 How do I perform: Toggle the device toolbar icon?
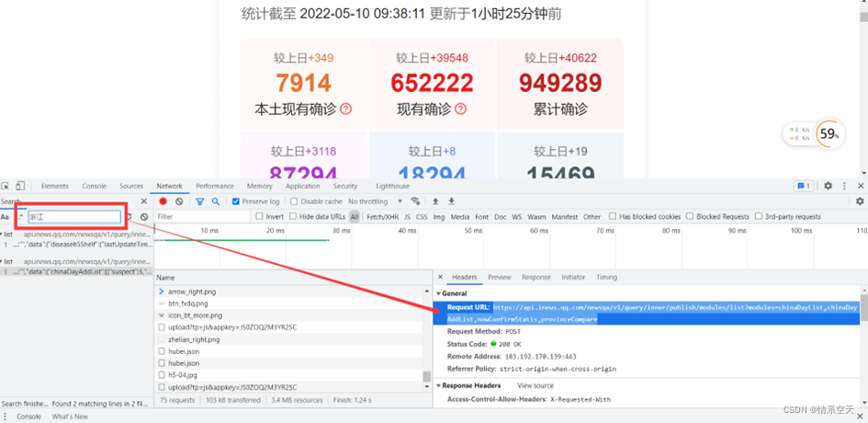point(20,186)
